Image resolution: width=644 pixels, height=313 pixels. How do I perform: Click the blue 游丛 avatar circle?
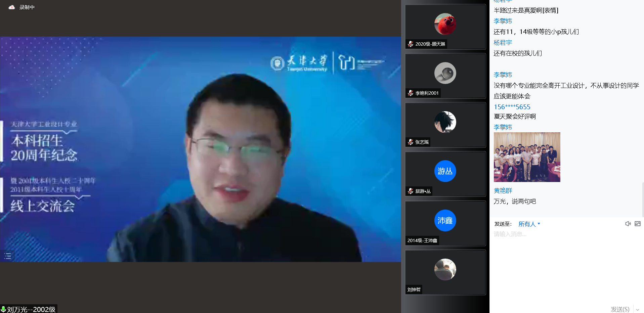pos(445,171)
